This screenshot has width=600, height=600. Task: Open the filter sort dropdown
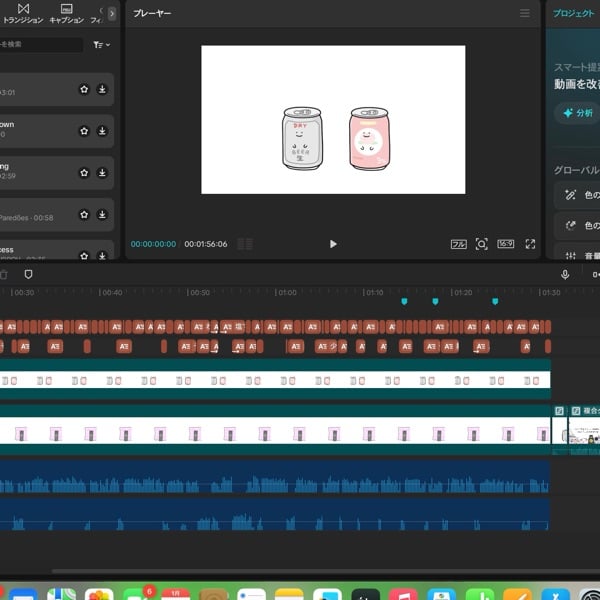101,45
